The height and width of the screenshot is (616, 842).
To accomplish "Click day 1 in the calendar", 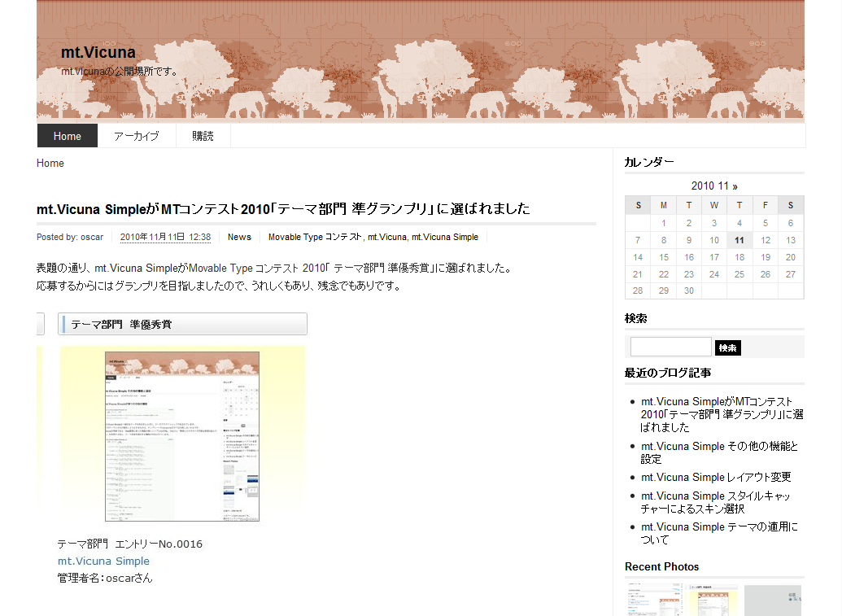I will click(664, 223).
